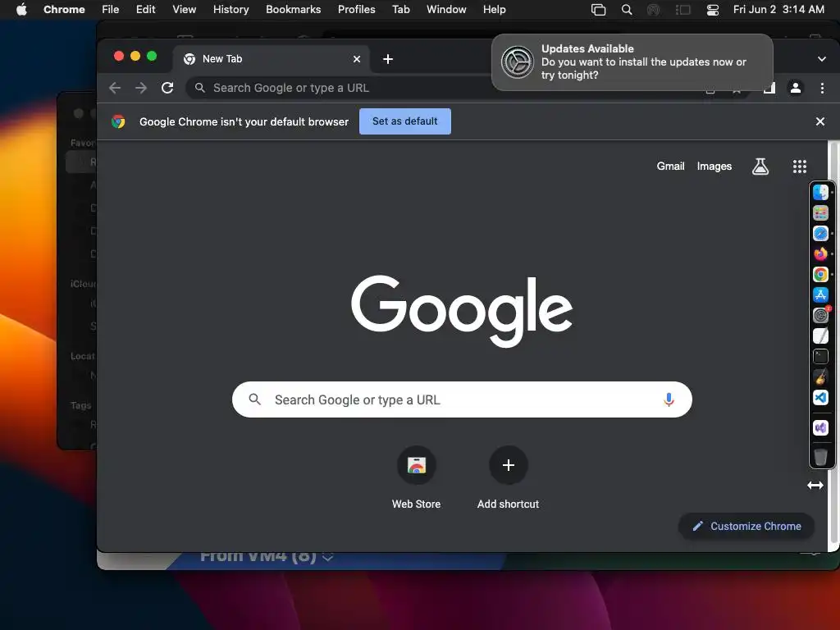Open the Trash in the dock
The height and width of the screenshot is (630, 840).
[820, 456]
